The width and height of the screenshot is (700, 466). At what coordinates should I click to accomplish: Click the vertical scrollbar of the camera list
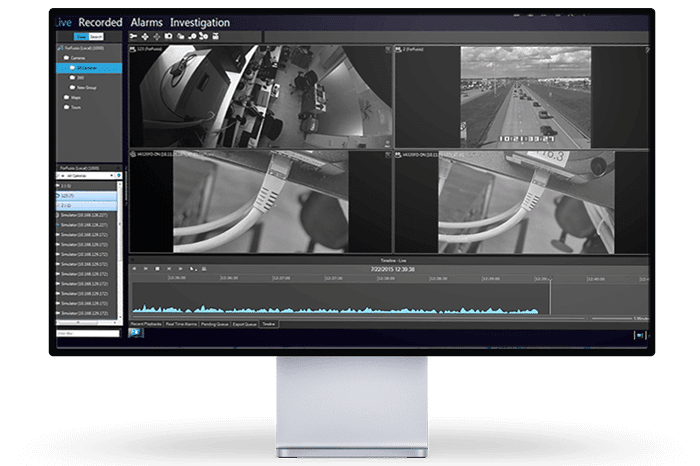(120, 250)
